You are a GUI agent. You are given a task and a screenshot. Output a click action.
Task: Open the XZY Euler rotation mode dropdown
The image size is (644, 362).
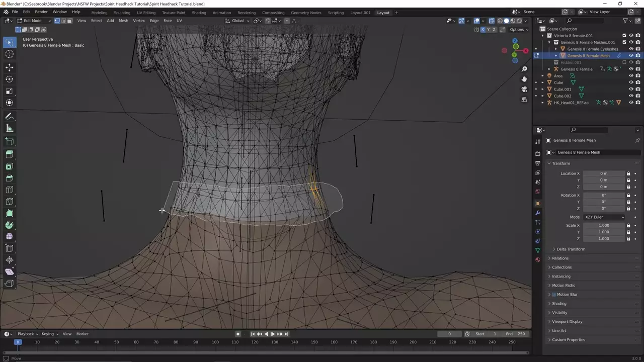(604, 217)
